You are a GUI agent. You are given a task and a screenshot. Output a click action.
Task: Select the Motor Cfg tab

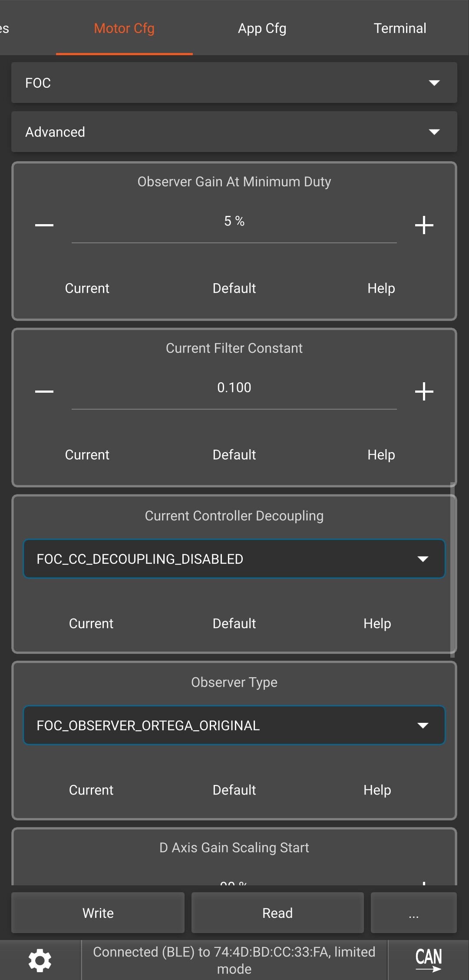tap(124, 28)
